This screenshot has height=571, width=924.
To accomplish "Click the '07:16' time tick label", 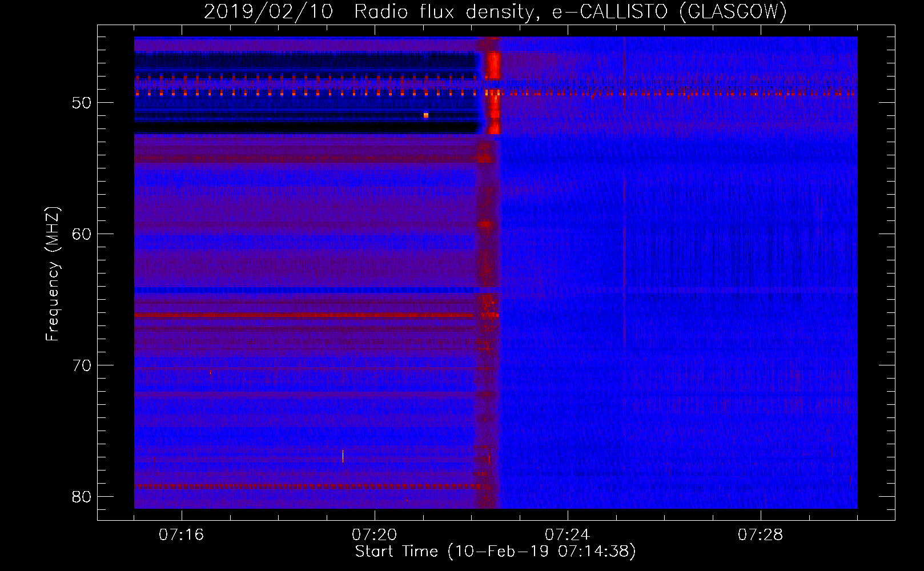I will pyautogui.click(x=182, y=535).
